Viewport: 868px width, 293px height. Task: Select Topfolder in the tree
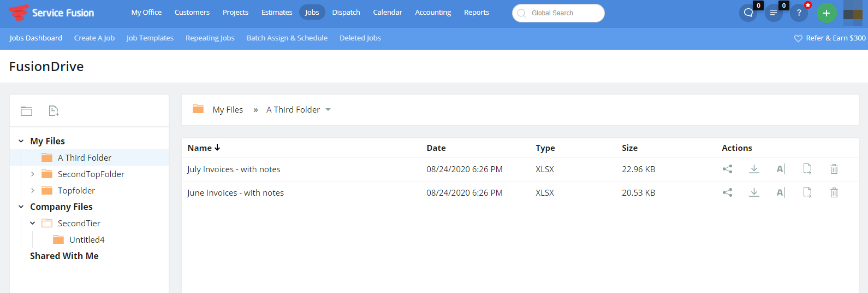coord(76,190)
